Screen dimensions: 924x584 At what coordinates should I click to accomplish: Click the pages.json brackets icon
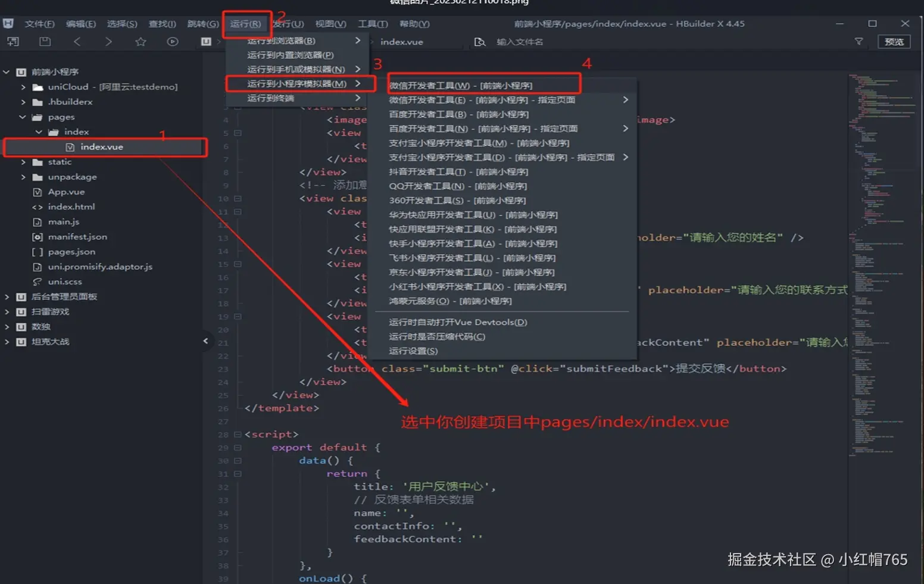38,252
